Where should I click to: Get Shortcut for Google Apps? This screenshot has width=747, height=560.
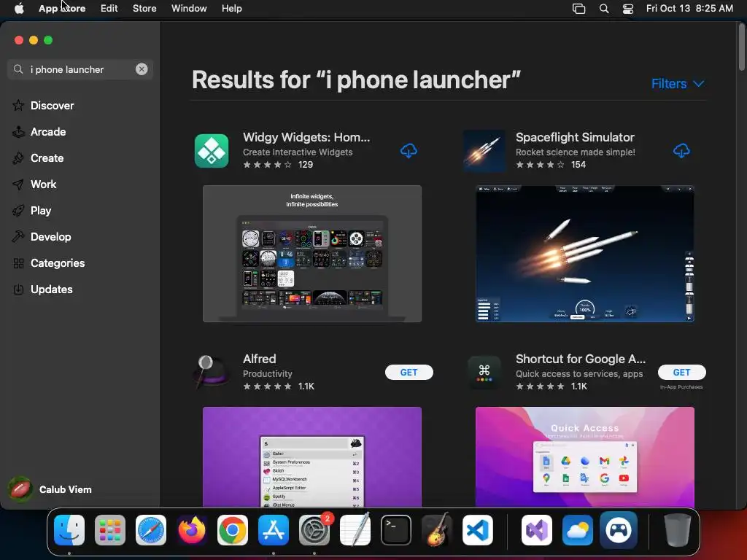point(682,373)
